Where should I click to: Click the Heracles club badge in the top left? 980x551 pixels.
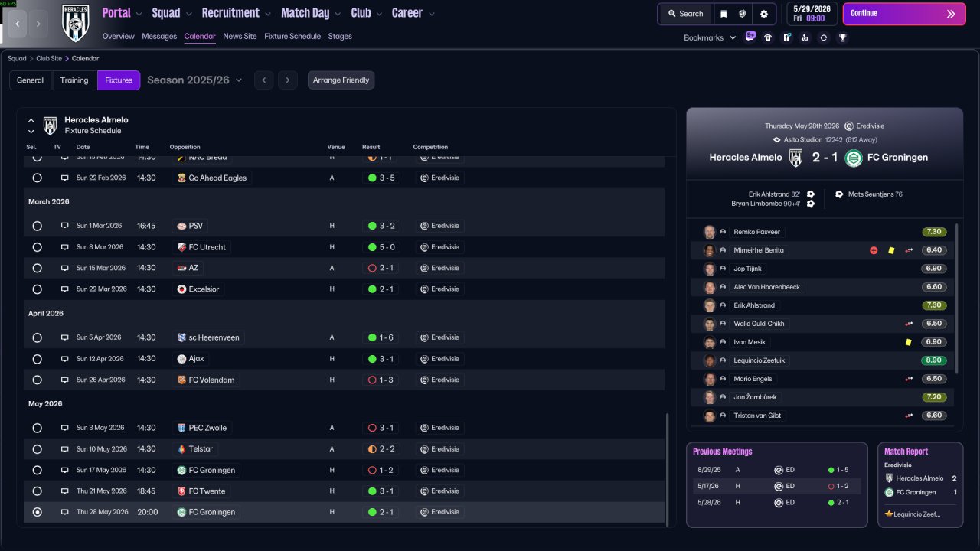[x=76, y=23]
